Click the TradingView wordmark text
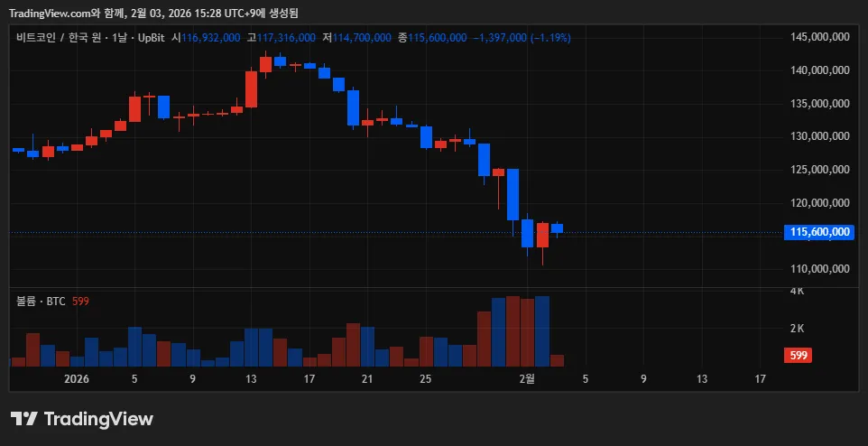Screen dimensions: 868x446 point(98,419)
